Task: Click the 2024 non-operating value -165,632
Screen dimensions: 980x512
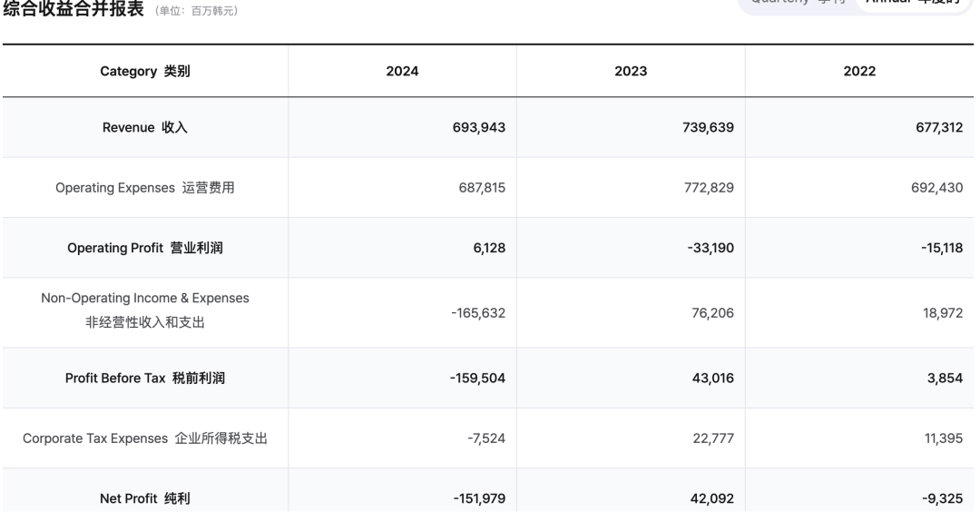Action: pyautogui.click(x=477, y=313)
